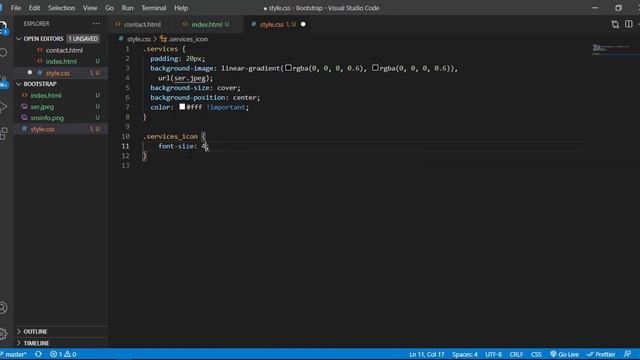Select style.css in BOOTSTRAP folder

pos(42,129)
